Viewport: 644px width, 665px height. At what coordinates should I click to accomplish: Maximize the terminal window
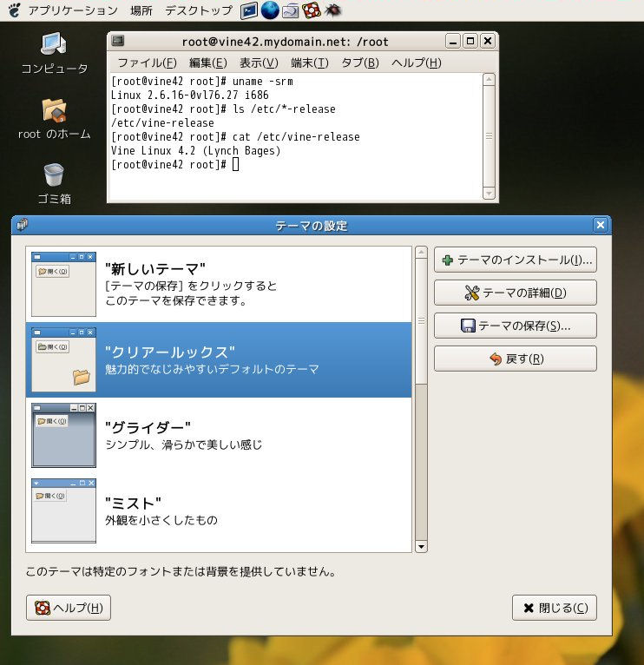pyautogui.click(x=470, y=41)
